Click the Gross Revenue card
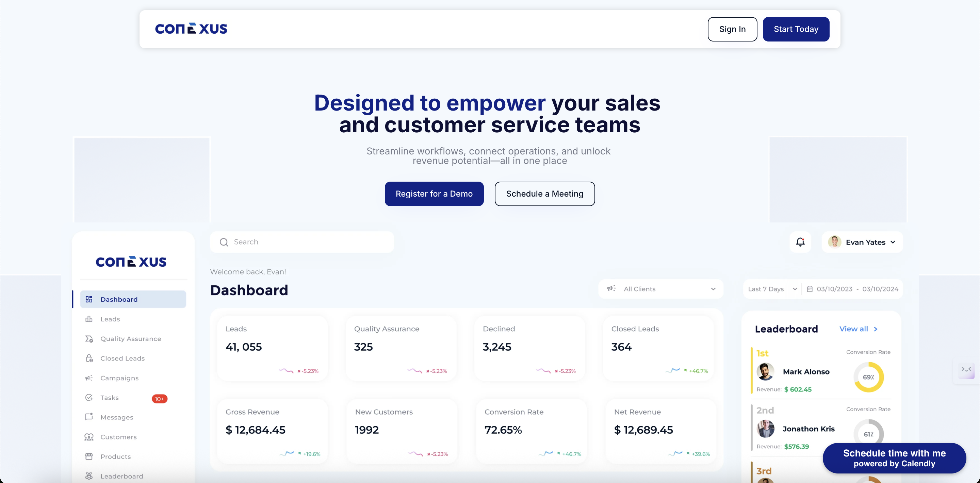Screen dimensions: 980x483 (272, 431)
